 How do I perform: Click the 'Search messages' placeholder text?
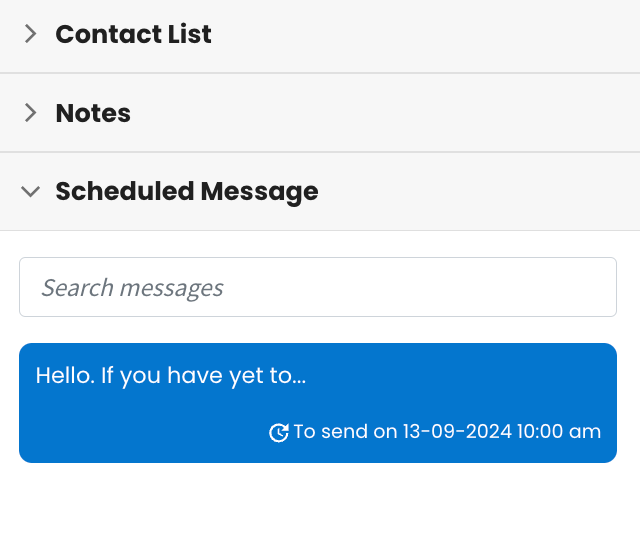click(132, 288)
